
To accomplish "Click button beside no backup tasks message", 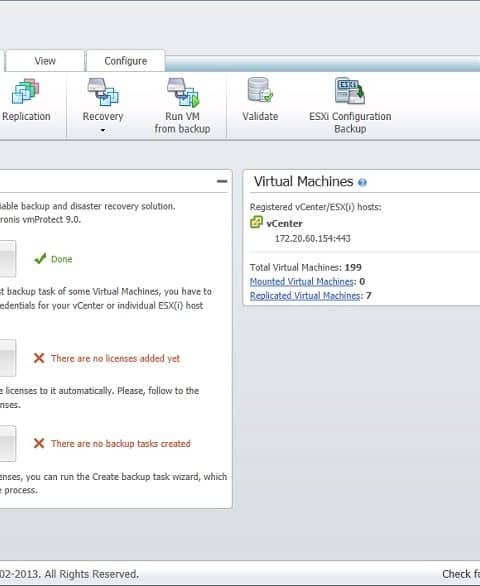I will [x=7, y=443].
